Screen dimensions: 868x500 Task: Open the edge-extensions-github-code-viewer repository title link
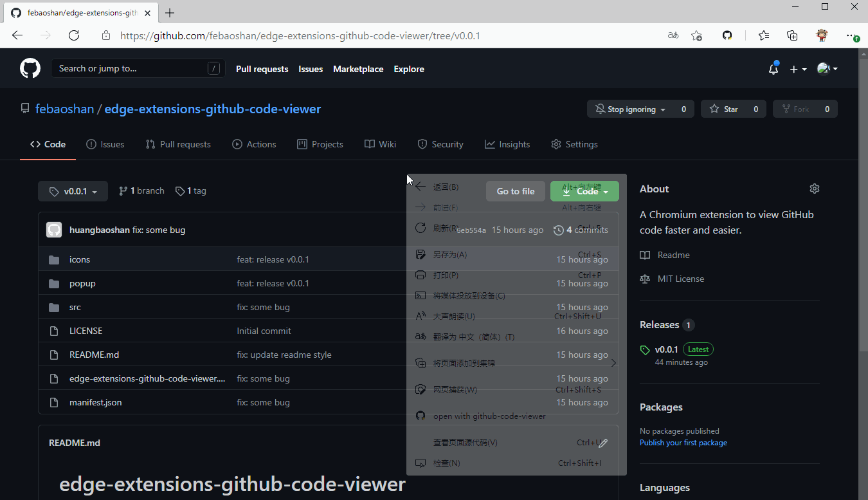pos(213,109)
